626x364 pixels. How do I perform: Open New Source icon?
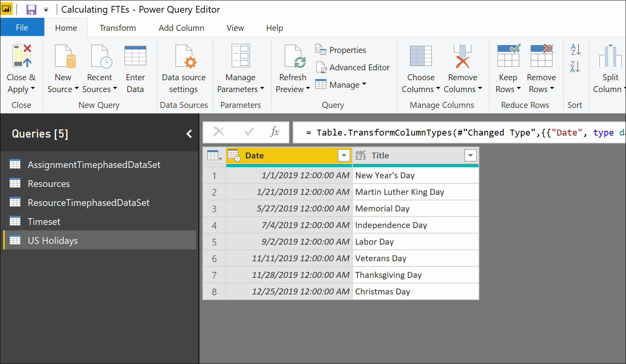point(65,56)
